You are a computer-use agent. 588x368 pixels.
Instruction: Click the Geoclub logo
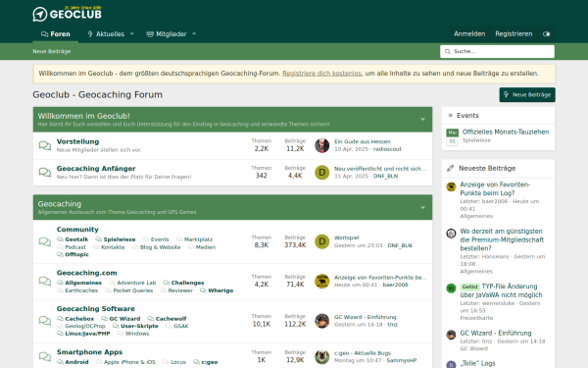click(x=67, y=14)
